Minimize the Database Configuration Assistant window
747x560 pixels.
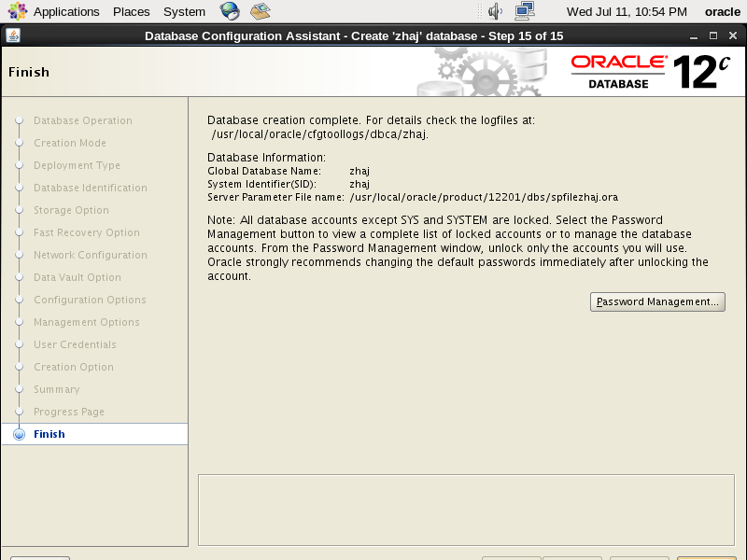coord(694,36)
